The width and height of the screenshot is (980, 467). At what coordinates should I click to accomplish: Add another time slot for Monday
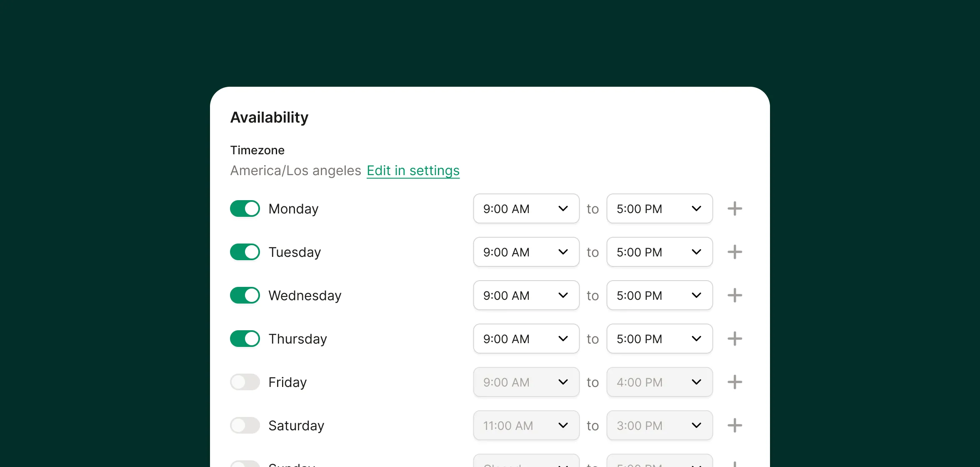735,208
